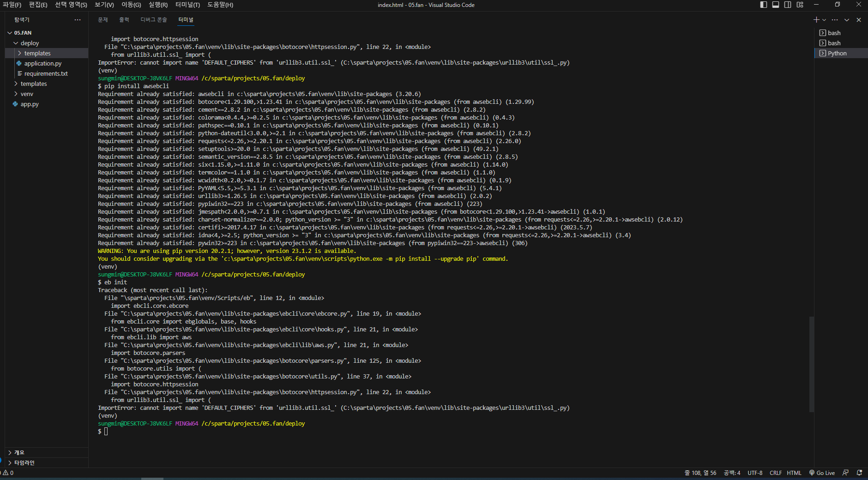The image size is (868, 480).
Task: Switch to the 디버그 콘솔 tab
Action: [154, 20]
